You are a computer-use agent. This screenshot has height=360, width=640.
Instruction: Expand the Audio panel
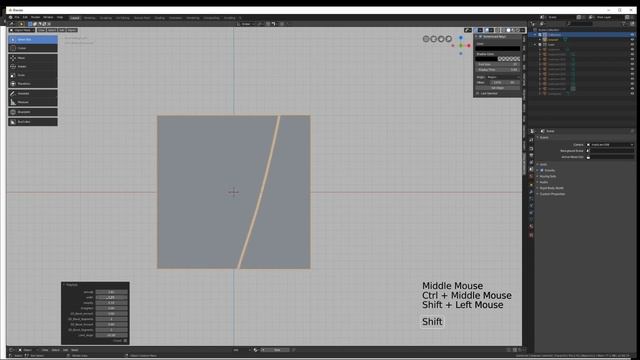(x=544, y=182)
